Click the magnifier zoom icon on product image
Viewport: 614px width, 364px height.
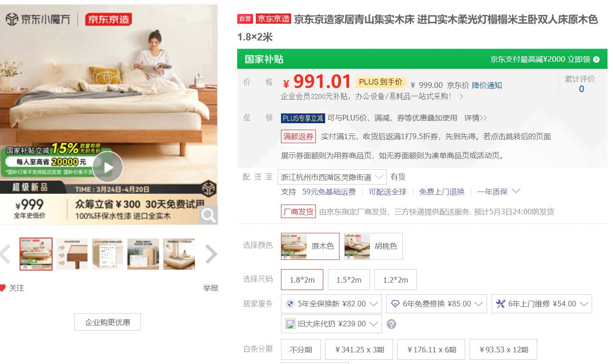(x=208, y=215)
